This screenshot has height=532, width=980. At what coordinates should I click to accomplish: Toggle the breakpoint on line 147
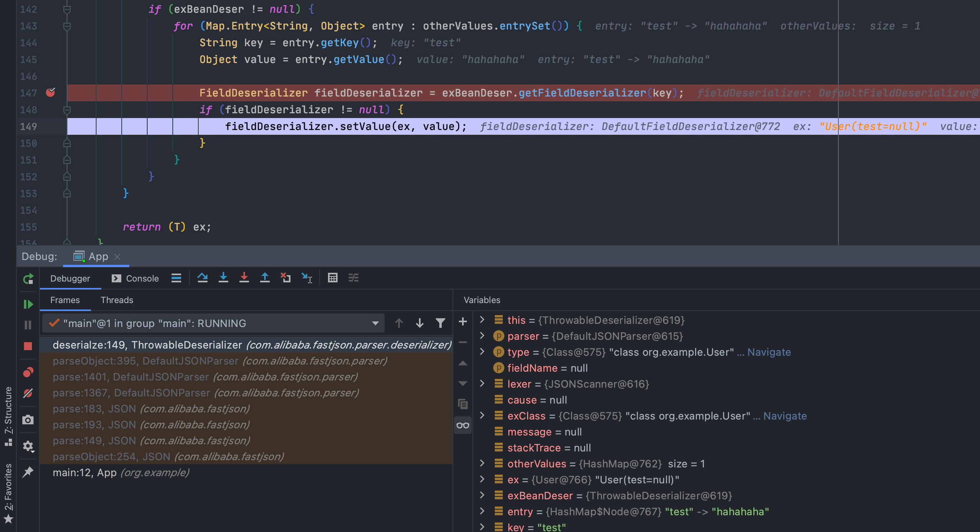[x=51, y=93]
